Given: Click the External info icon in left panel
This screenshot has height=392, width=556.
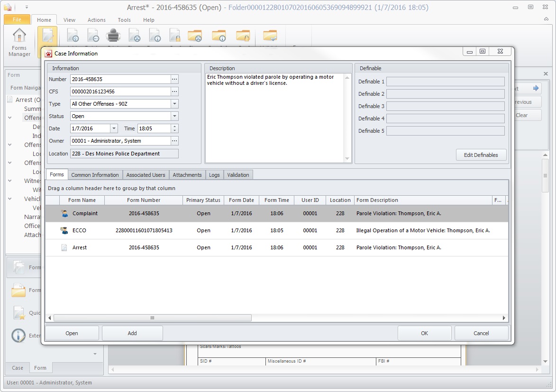Looking at the screenshot, I should pos(18,335).
